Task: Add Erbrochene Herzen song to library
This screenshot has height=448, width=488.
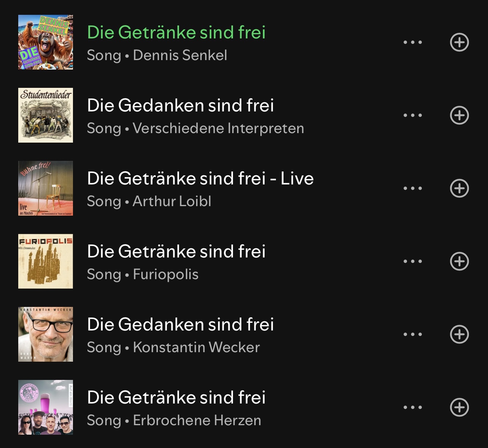Action: pyautogui.click(x=459, y=407)
